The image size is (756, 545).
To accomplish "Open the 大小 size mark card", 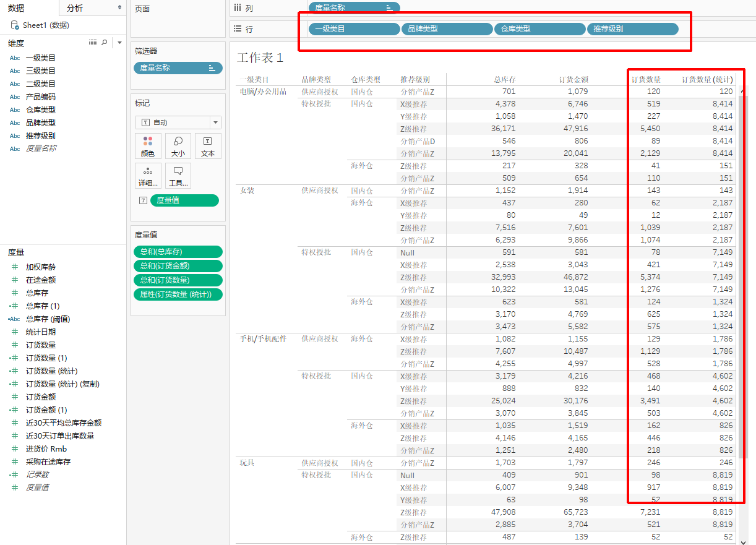I will (x=178, y=146).
